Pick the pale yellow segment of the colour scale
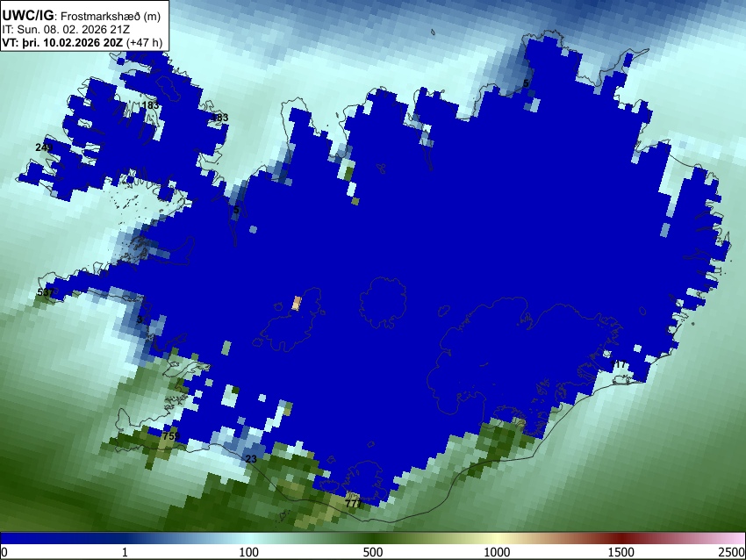 point(497,539)
